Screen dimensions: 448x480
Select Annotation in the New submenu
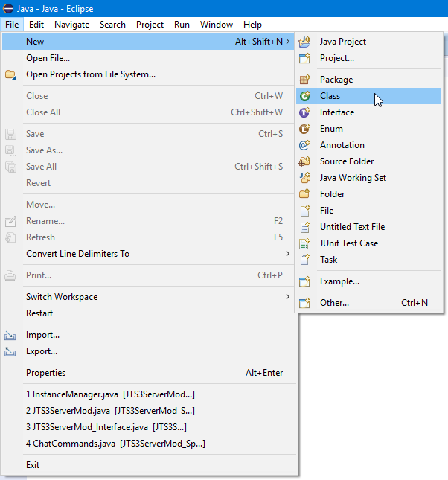368,145
